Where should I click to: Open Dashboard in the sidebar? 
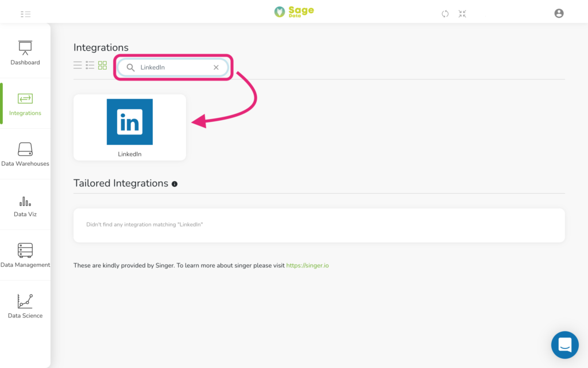point(25,53)
